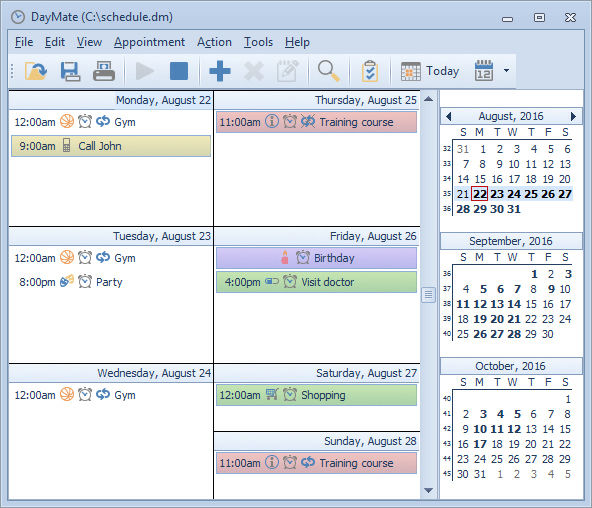Image resolution: width=592 pixels, height=508 pixels.
Task: Click the calendar 12 go-to-date icon
Action: click(x=484, y=71)
